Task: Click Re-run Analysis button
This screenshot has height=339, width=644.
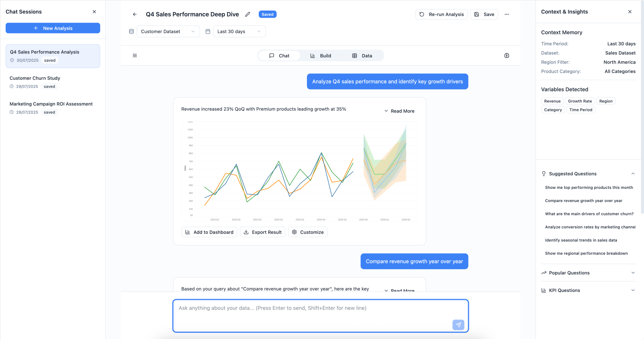Action: pos(441,14)
